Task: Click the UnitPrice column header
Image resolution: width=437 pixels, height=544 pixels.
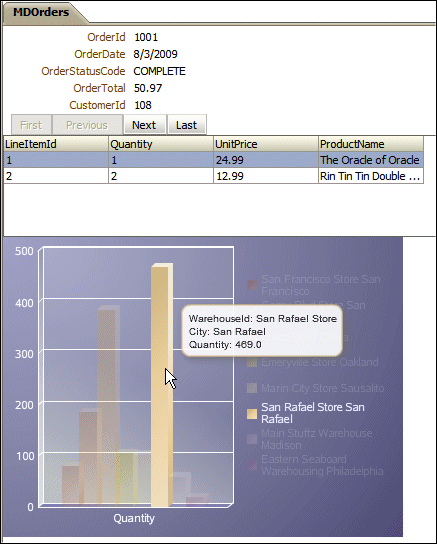Action: pos(266,144)
